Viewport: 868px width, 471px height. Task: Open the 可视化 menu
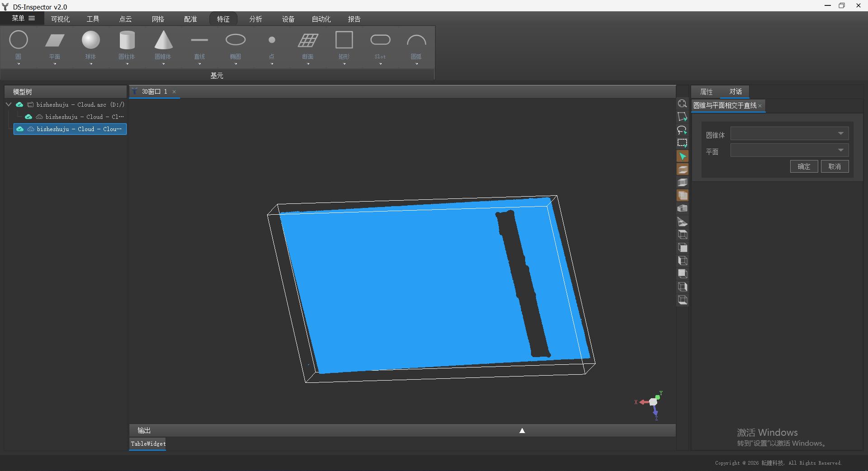tap(60, 19)
